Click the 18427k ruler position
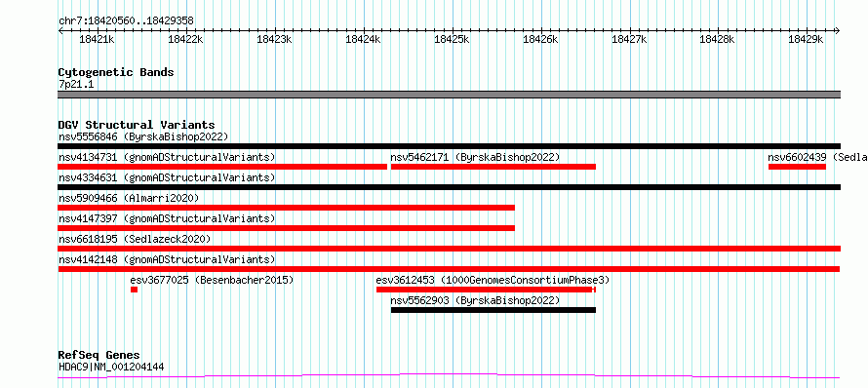Viewport: 868px width, 388px height. click(629, 39)
